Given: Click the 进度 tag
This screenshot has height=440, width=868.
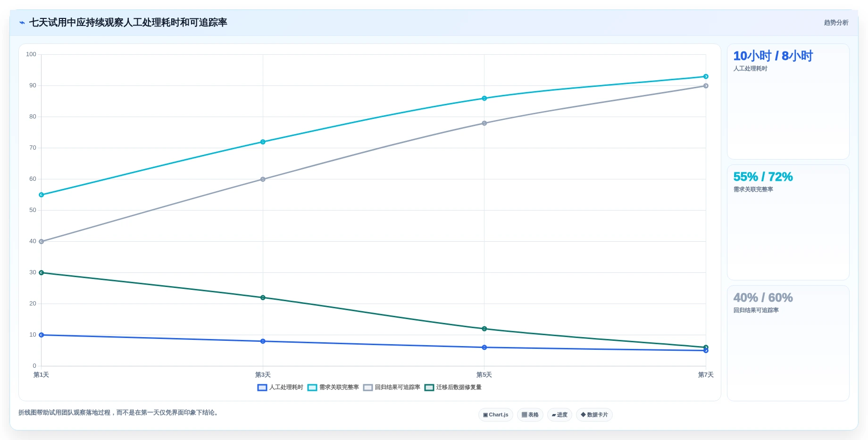Looking at the screenshot, I should (560, 415).
